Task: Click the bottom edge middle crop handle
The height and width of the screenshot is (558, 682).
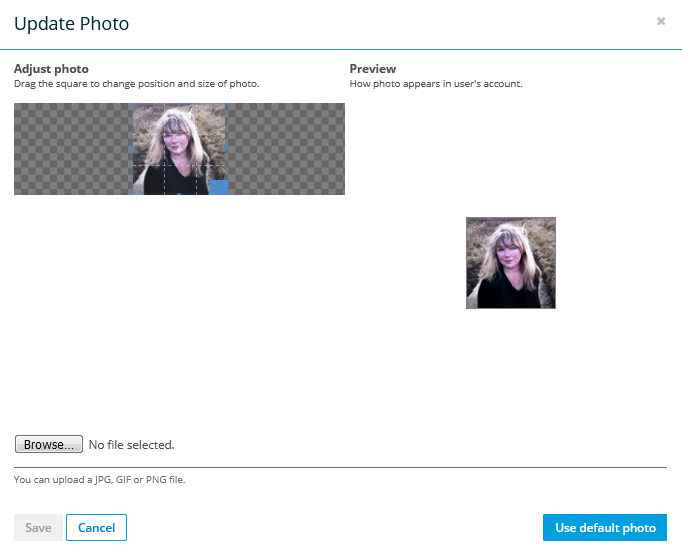Action: point(180,193)
